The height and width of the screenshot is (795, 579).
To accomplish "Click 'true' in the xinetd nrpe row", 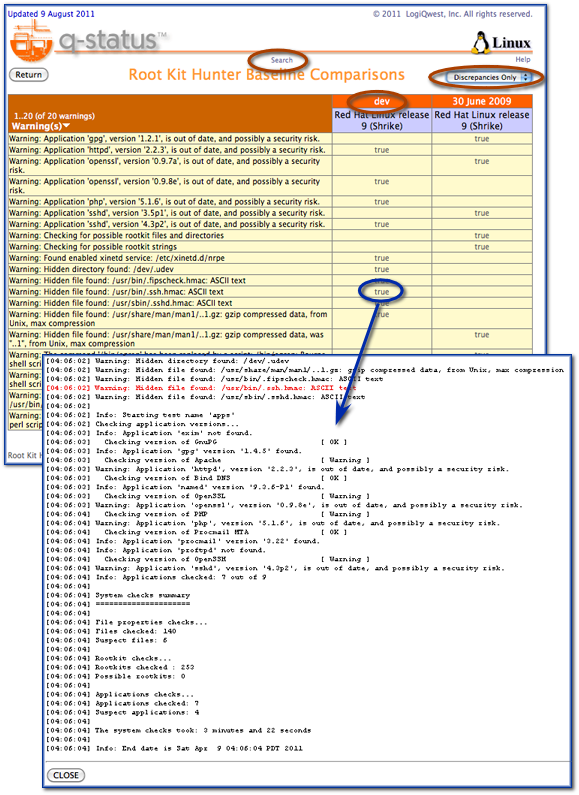I will tap(382, 258).
